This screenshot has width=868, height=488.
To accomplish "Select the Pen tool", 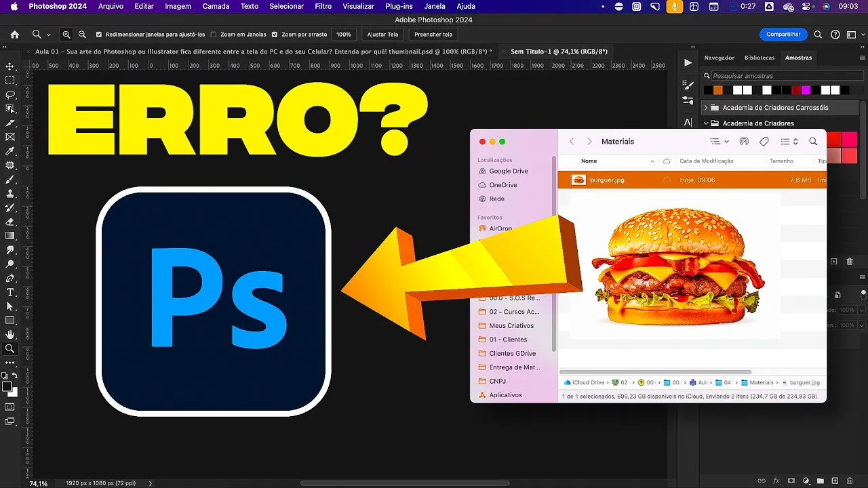I will (x=10, y=279).
